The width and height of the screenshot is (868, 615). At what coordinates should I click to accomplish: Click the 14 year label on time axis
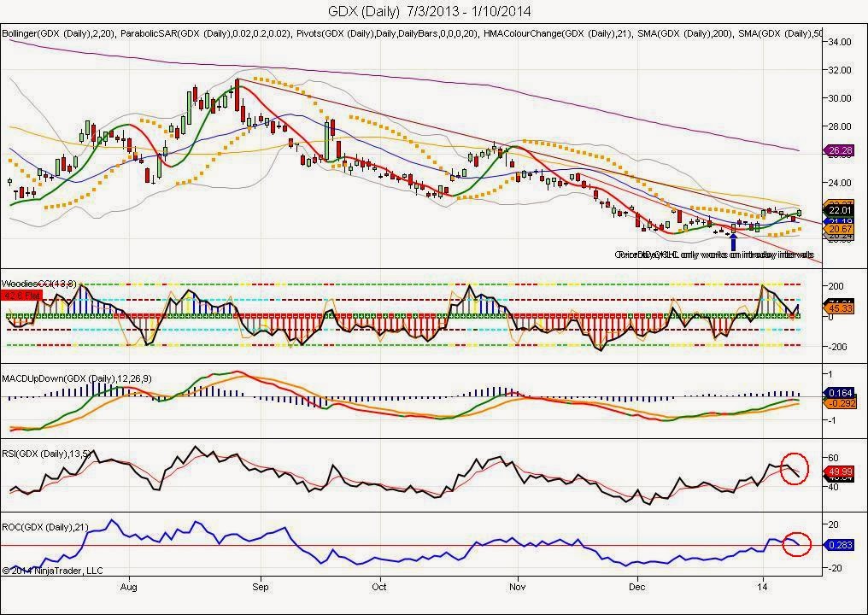click(763, 586)
